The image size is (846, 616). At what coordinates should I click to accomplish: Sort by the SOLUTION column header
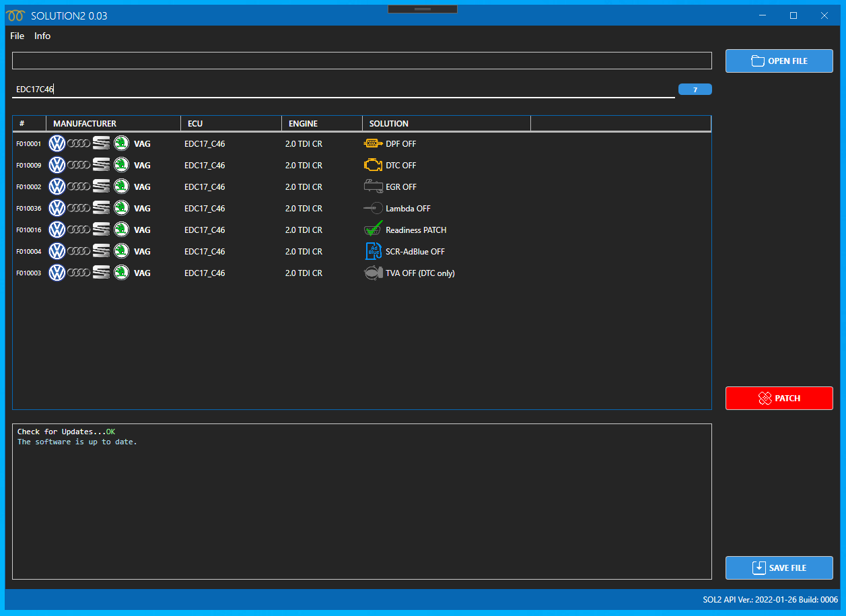446,123
